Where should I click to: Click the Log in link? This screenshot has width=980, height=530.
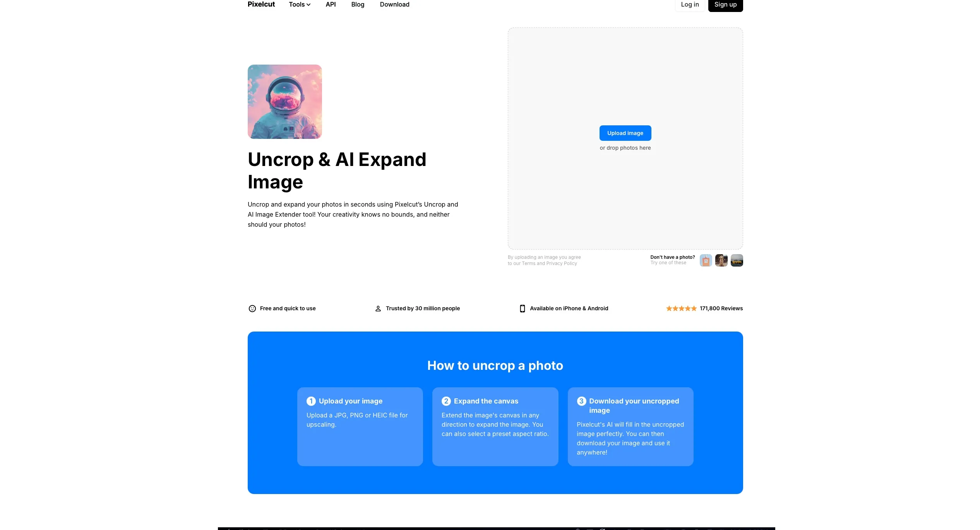point(690,4)
